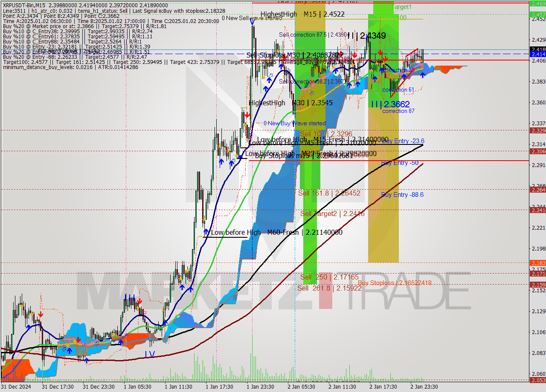Click the 'Buy Entry -23.6' label
This screenshot has width=546, height=392.
click(x=403, y=141)
